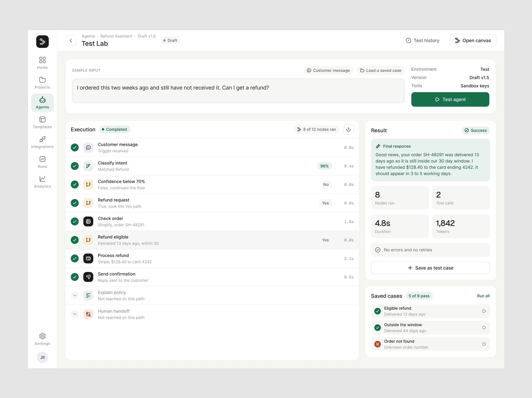The height and width of the screenshot is (398, 532).
Task: Click the Open canvas button
Action: tap(473, 40)
